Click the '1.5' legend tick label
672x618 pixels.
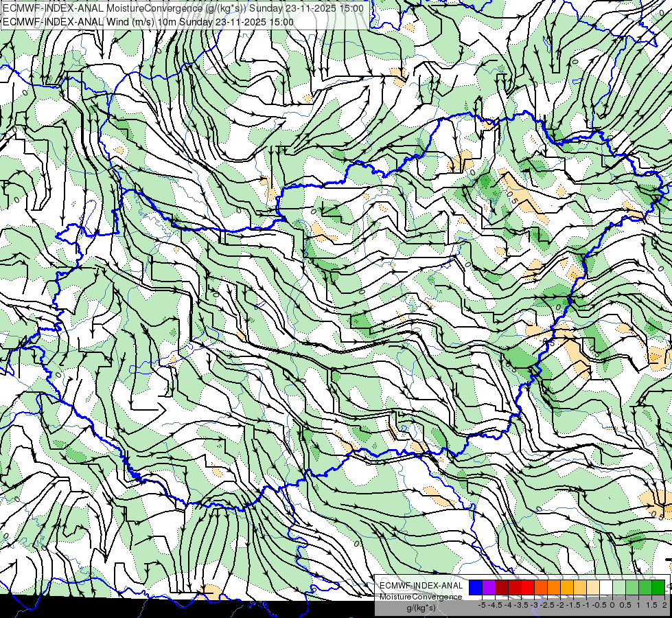point(651,605)
